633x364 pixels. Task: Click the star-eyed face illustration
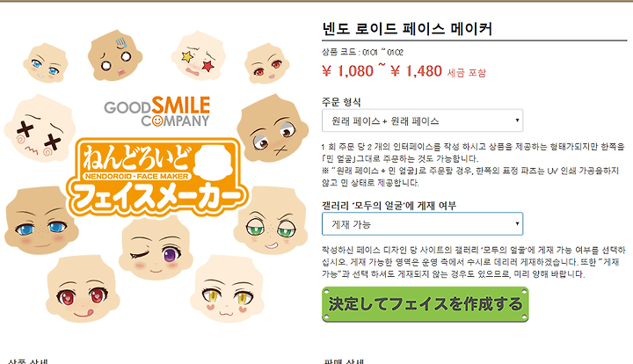[x=198, y=55]
